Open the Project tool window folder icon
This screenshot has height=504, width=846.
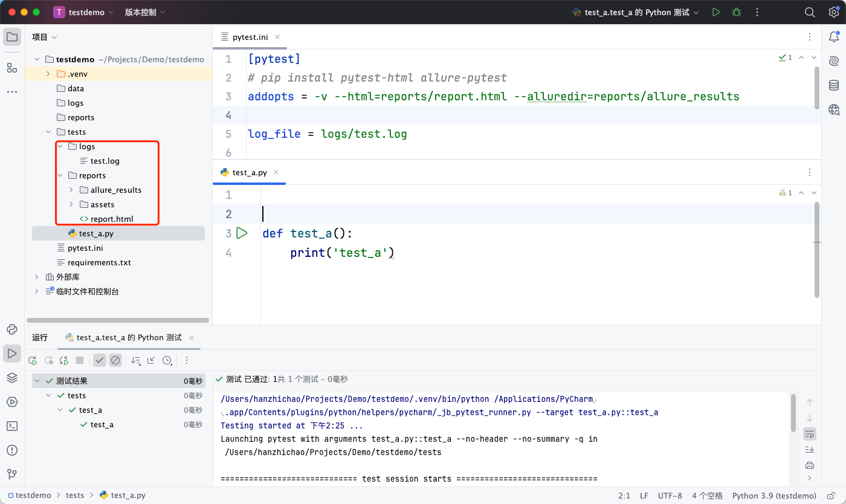click(12, 37)
